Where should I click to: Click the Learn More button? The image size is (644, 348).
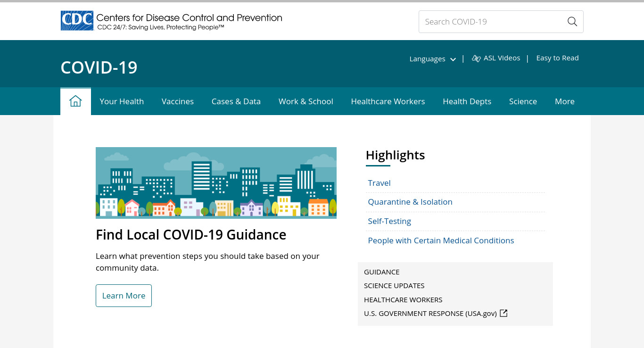124,296
